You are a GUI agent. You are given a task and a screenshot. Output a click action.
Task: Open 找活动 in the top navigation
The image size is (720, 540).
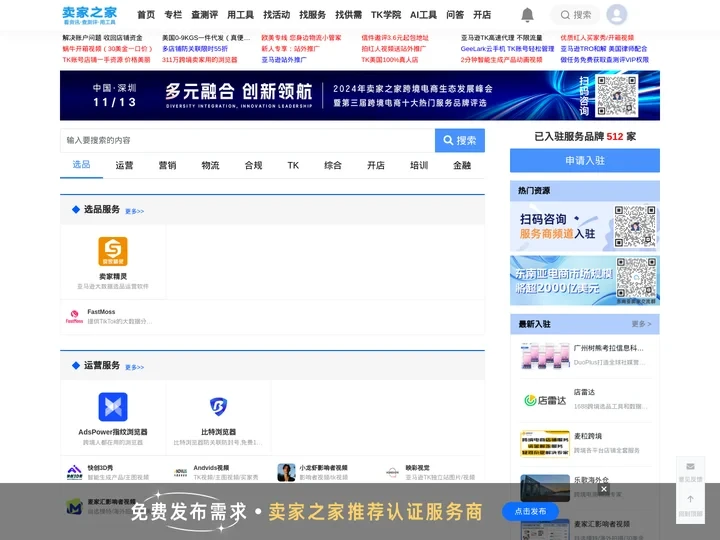point(276,15)
